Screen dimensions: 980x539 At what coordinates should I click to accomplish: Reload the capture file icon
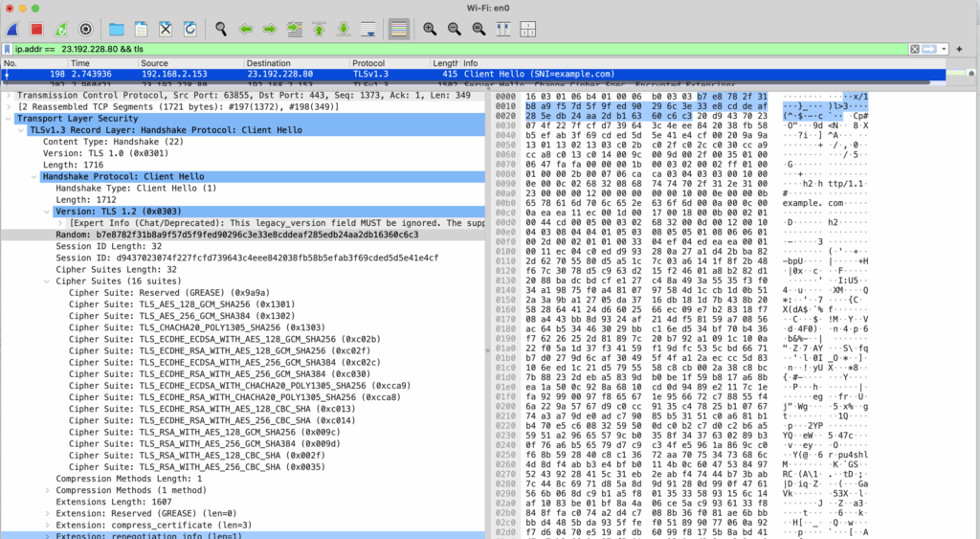point(190,30)
